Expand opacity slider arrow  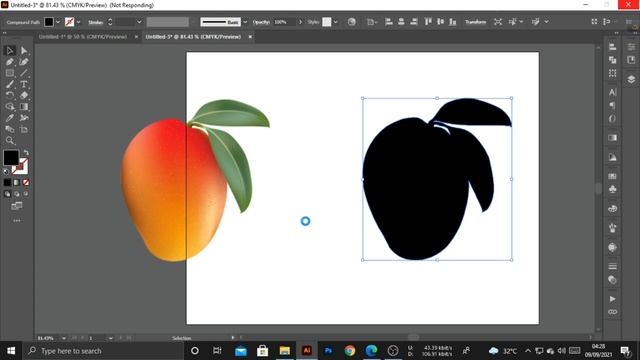[300, 22]
